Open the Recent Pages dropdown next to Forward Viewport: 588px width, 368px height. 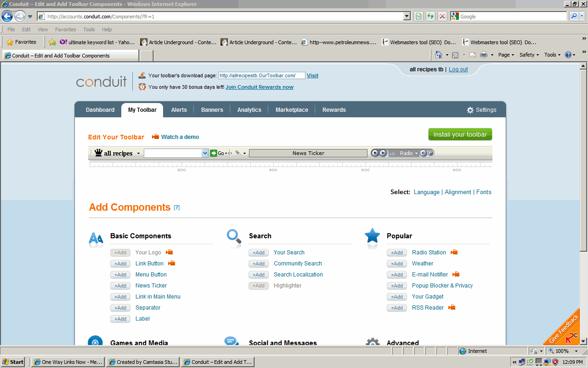pyautogui.click(x=30, y=17)
